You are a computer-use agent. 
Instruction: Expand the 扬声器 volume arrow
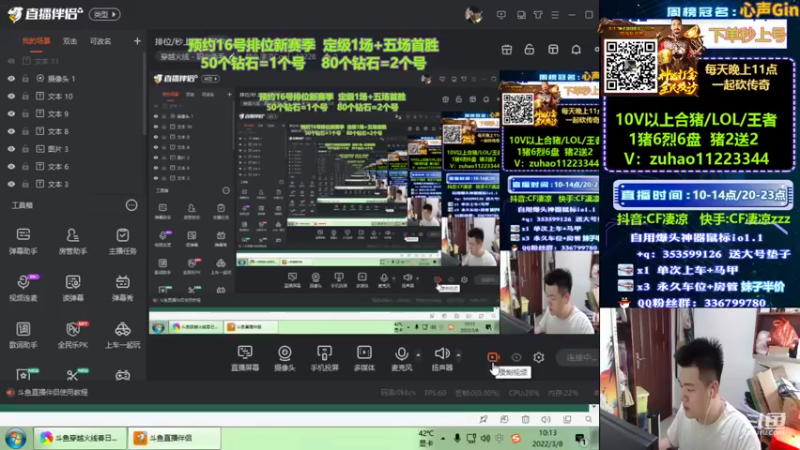[x=458, y=355]
